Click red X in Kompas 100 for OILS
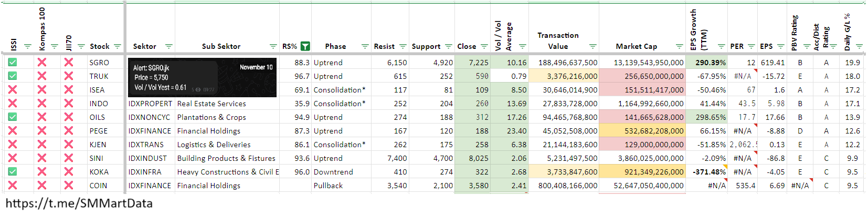The width and height of the screenshot is (868, 215). (x=42, y=117)
